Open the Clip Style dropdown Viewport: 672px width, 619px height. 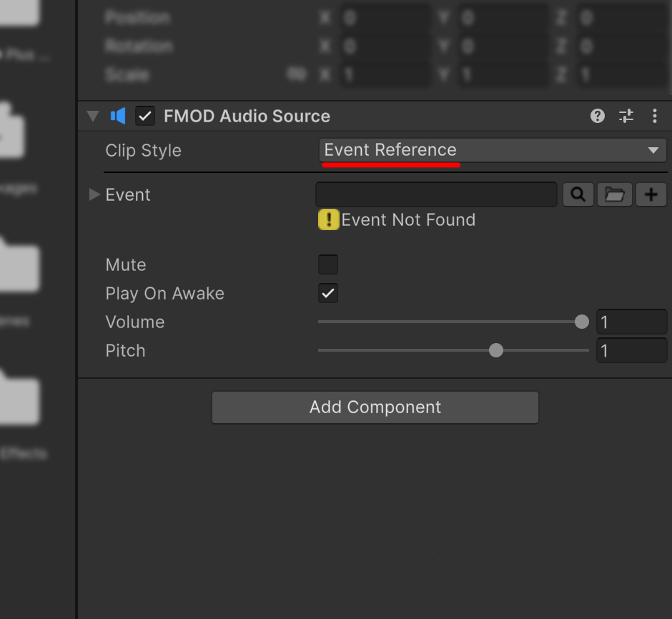pos(493,150)
